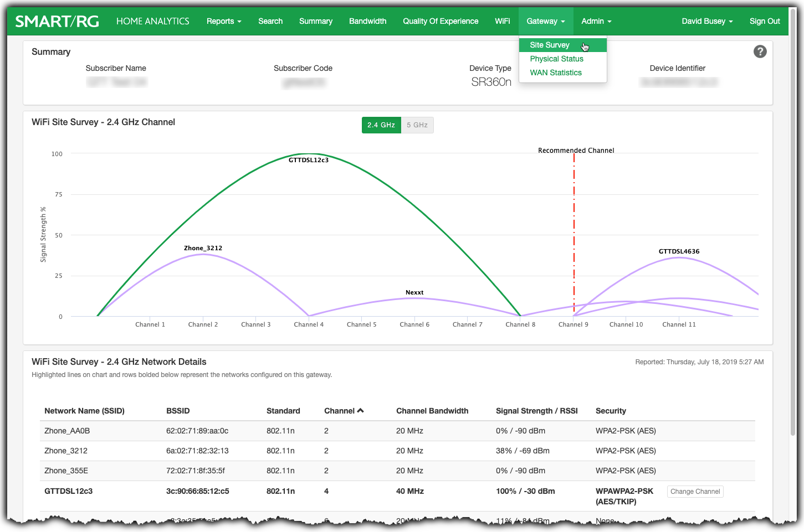Click the Channel column sort arrow
This screenshot has height=532, width=804.
coord(360,410)
